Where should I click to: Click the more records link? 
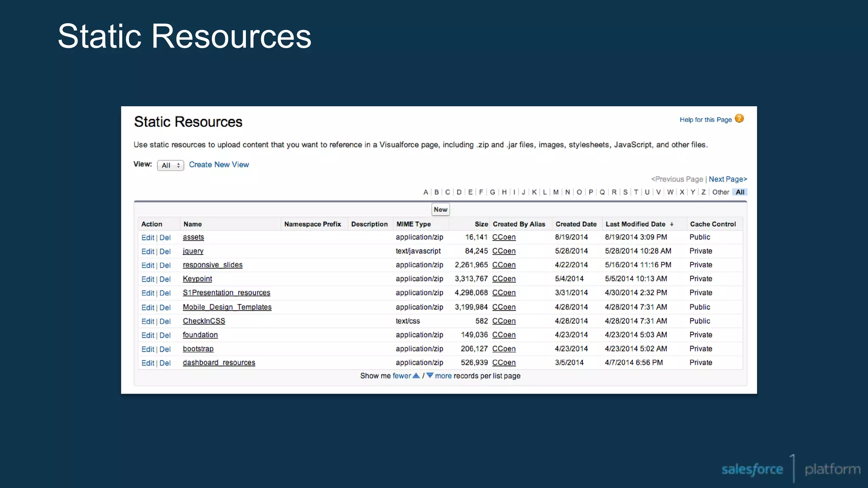coord(443,376)
